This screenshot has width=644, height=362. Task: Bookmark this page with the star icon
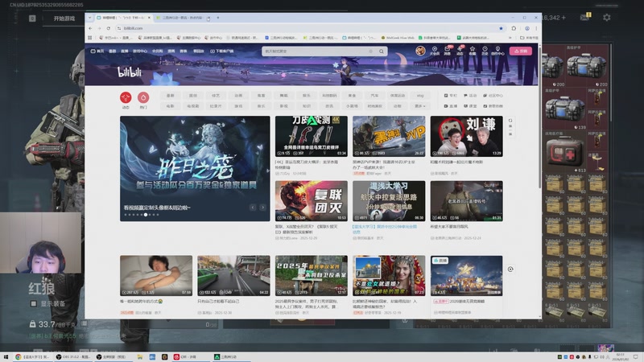click(501, 28)
